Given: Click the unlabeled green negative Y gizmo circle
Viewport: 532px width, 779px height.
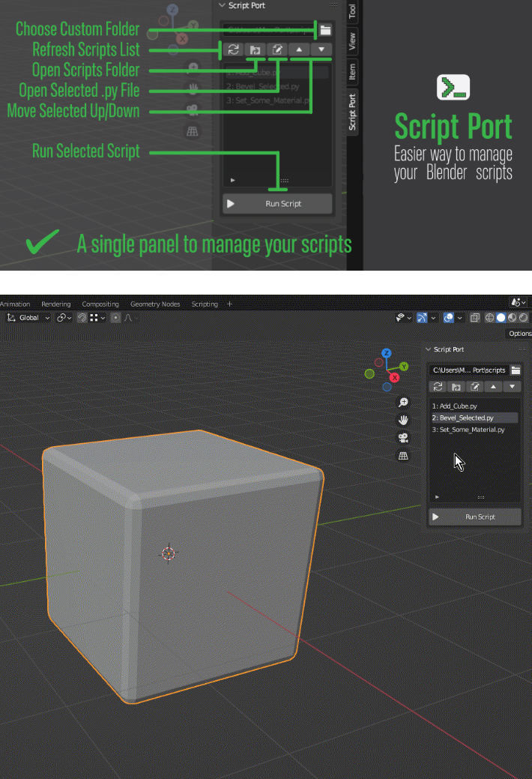Looking at the screenshot, I should click(369, 373).
